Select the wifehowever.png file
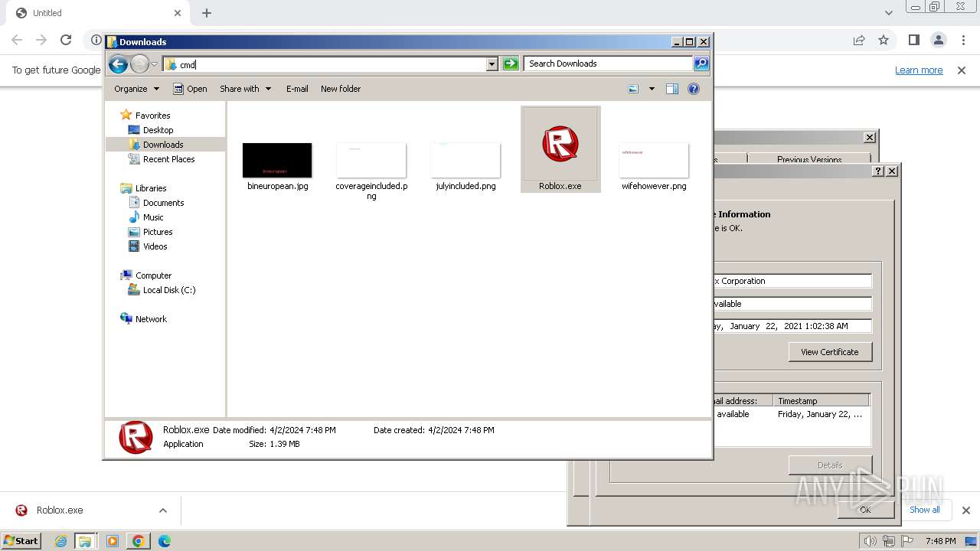Viewport: 980px width, 551px height. coord(654,167)
